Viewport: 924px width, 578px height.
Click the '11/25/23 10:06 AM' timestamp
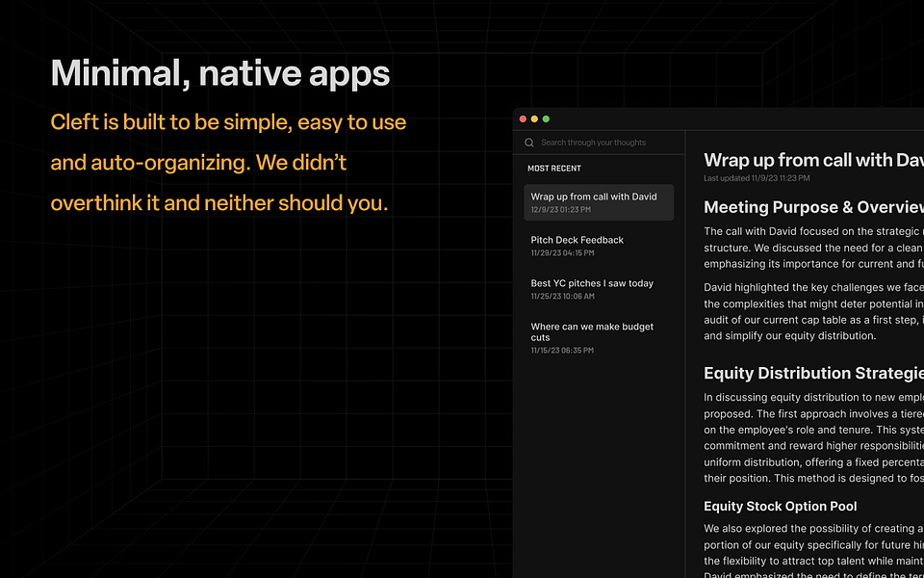tap(562, 296)
